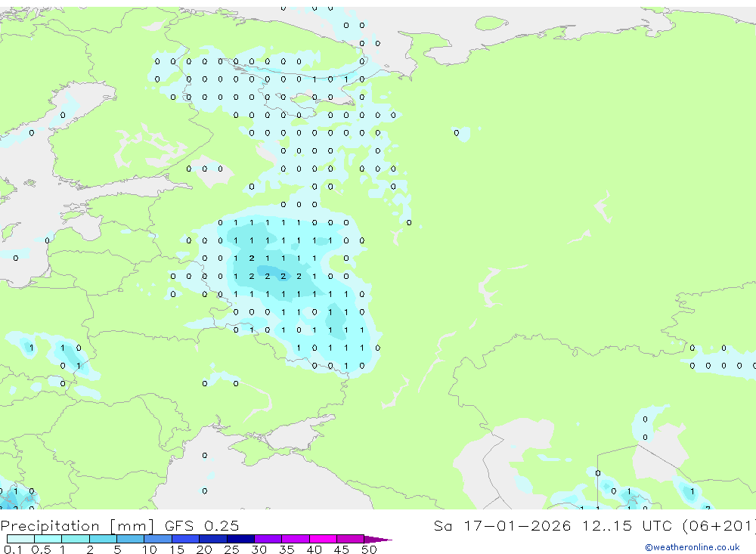756x554 pixels.
Task: Click the '15' legend scale label
Action: pos(177,549)
